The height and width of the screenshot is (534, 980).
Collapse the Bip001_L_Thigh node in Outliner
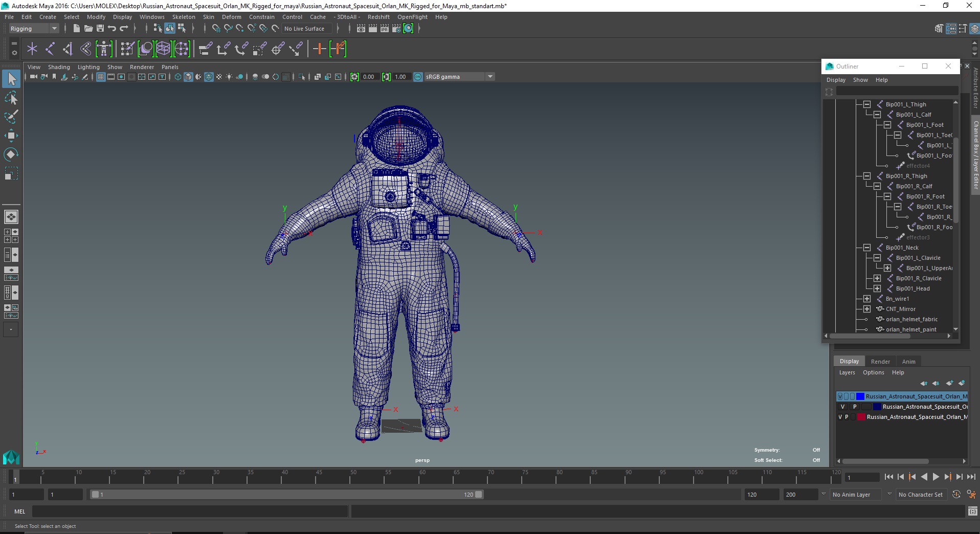coord(867,104)
